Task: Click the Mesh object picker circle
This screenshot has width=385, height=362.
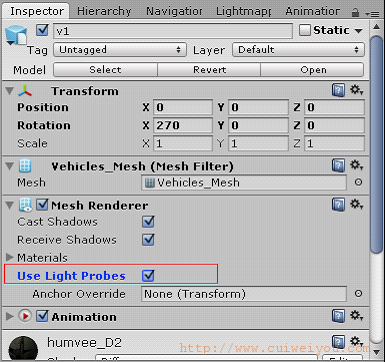Action: click(x=358, y=182)
